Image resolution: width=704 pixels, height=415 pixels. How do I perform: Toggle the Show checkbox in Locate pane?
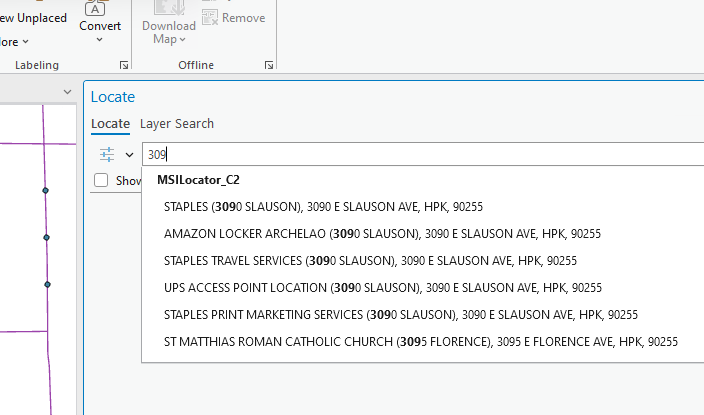coord(101,180)
